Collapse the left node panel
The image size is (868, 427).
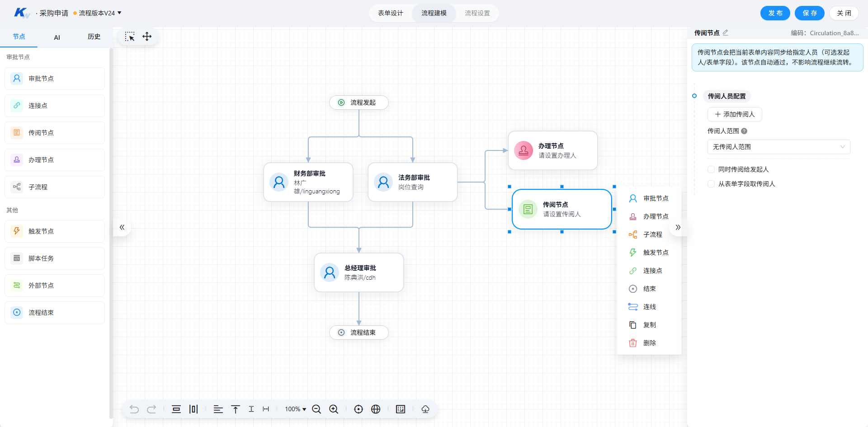pyautogui.click(x=122, y=227)
